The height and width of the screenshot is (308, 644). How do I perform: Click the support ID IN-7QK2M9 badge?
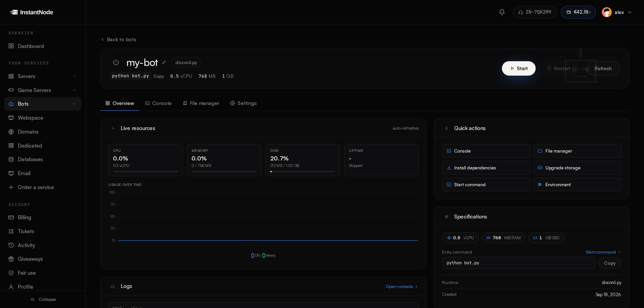click(535, 12)
